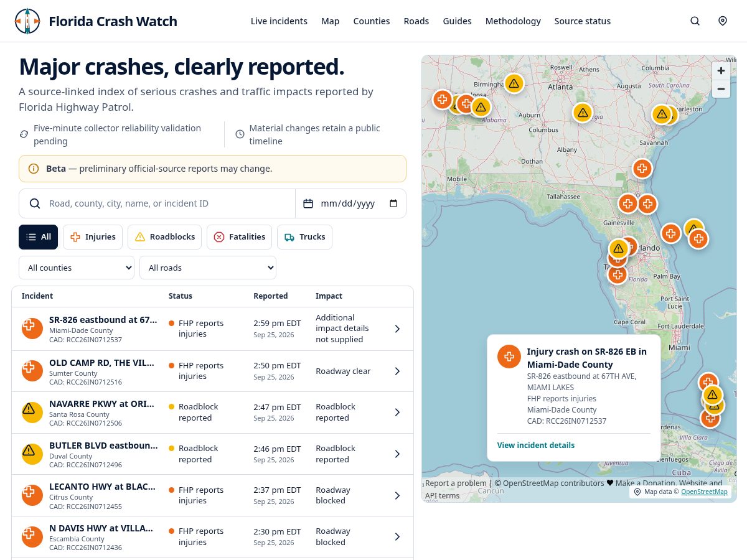747x560 pixels.
Task: Open Methodology page
Action: point(513,21)
